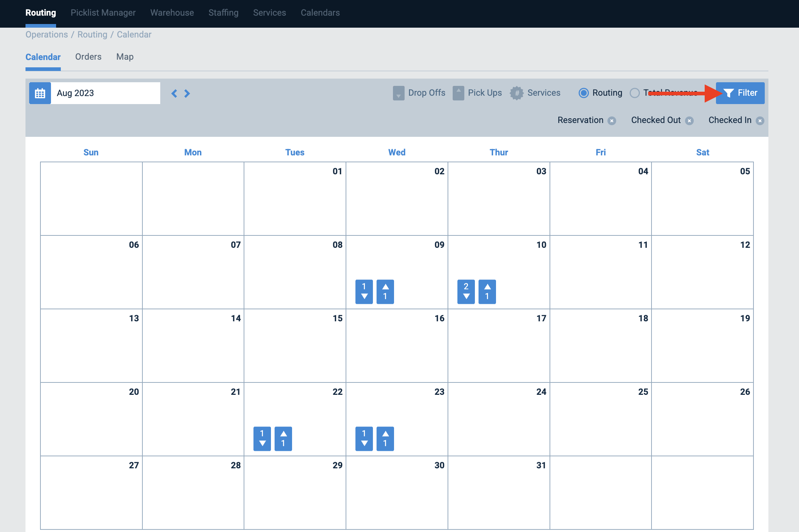The height and width of the screenshot is (532, 799).
Task: Open Routing in top navigation
Action: coord(41,13)
